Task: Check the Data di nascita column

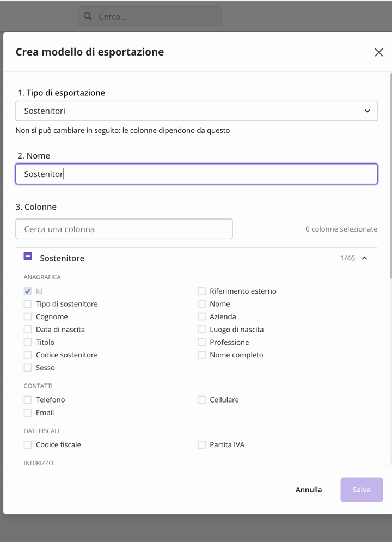Action: 28,330
